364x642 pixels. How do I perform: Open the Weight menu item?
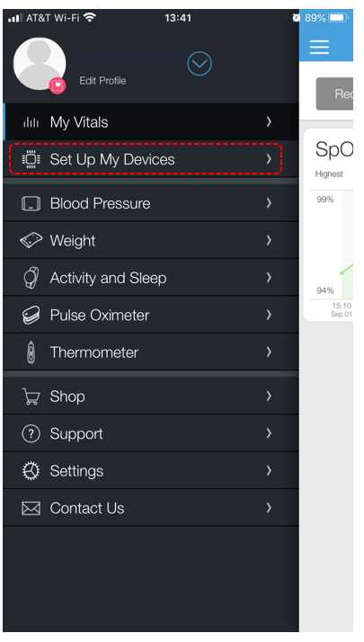click(151, 240)
